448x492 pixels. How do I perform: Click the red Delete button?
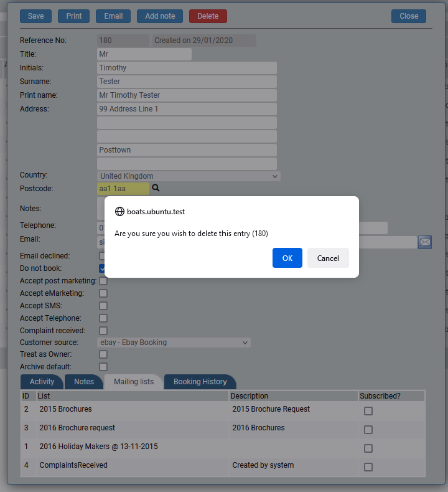[208, 16]
